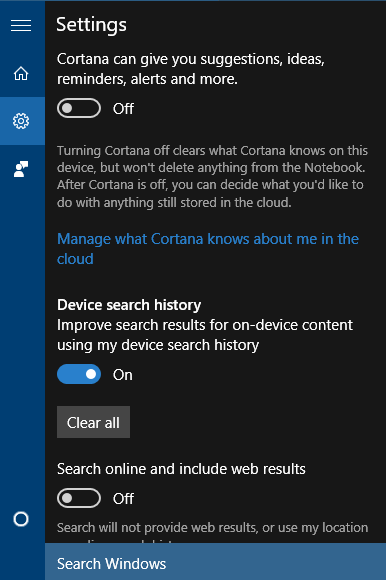The image size is (386, 580).
Task: Enable Search online and include web results
Action: [79, 498]
